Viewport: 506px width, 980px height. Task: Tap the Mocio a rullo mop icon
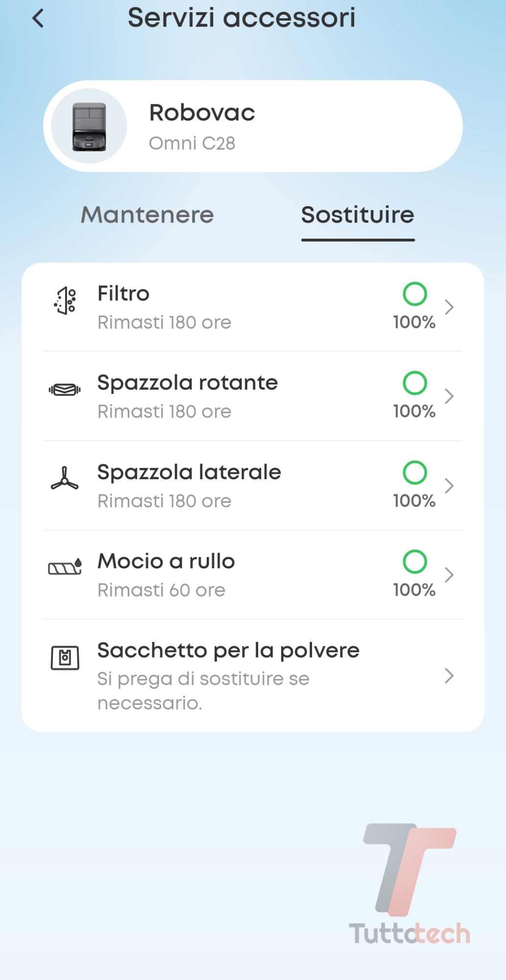(x=65, y=567)
